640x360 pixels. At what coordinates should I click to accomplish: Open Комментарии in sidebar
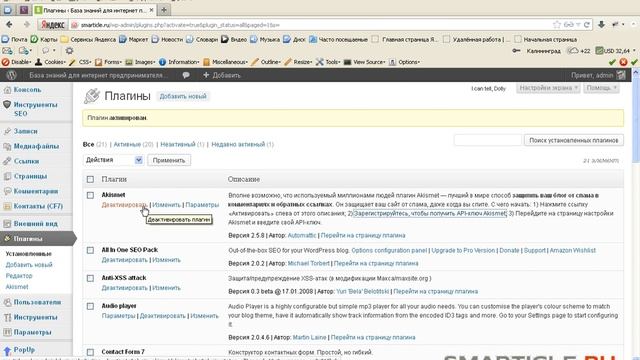36,191
